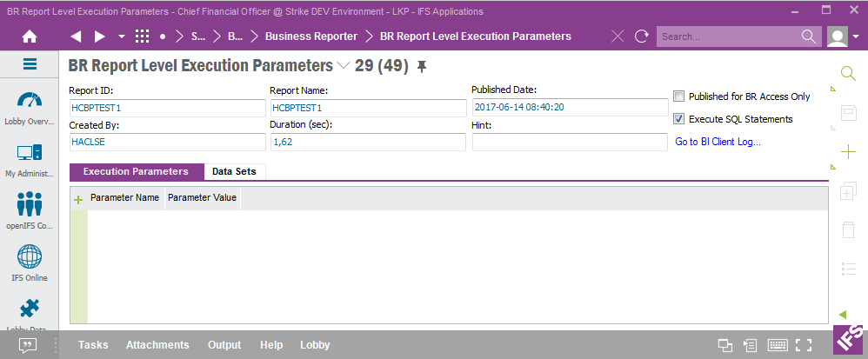Toggle the hamburger navigator menu

[30, 64]
